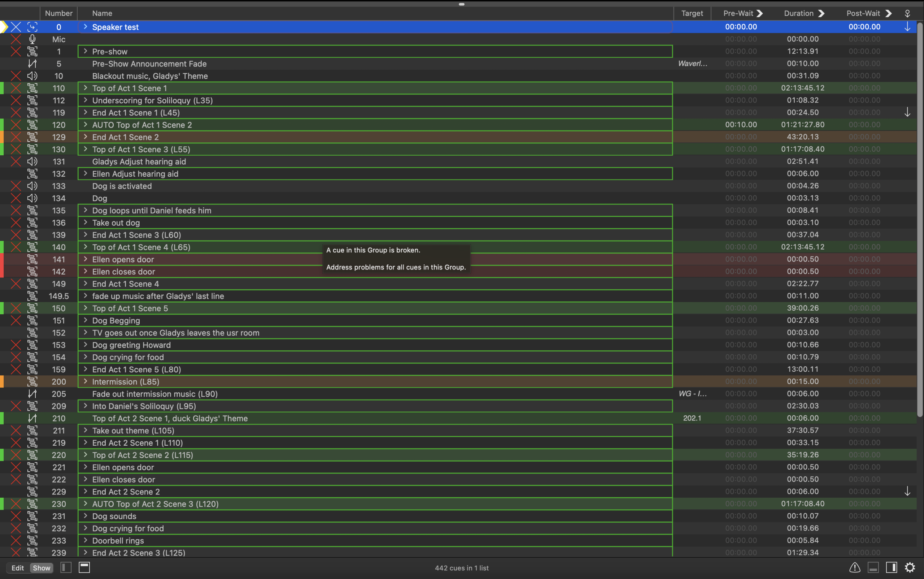Expand the Pre-show group cue
Viewport: 924px width, 579px height.
pyautogui.click(x=85, y=51)
